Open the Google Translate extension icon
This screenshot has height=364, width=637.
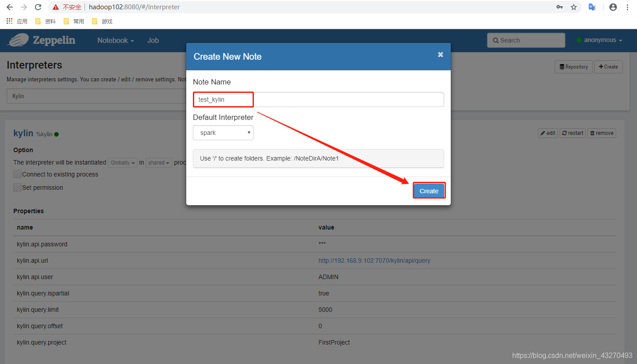592,7
